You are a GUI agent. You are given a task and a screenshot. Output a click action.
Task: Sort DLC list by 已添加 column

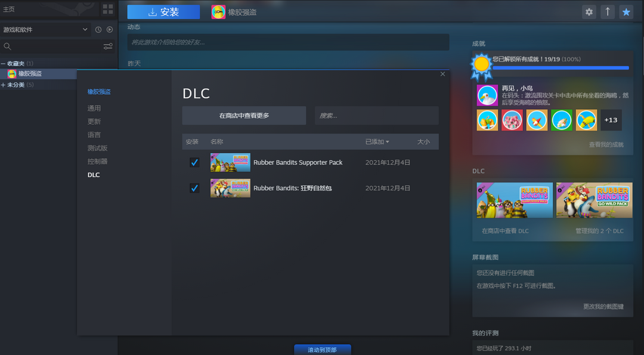[377, 142]
